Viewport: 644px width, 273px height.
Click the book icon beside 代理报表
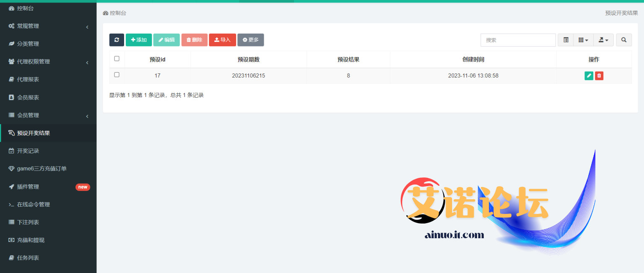click(12, 79)
